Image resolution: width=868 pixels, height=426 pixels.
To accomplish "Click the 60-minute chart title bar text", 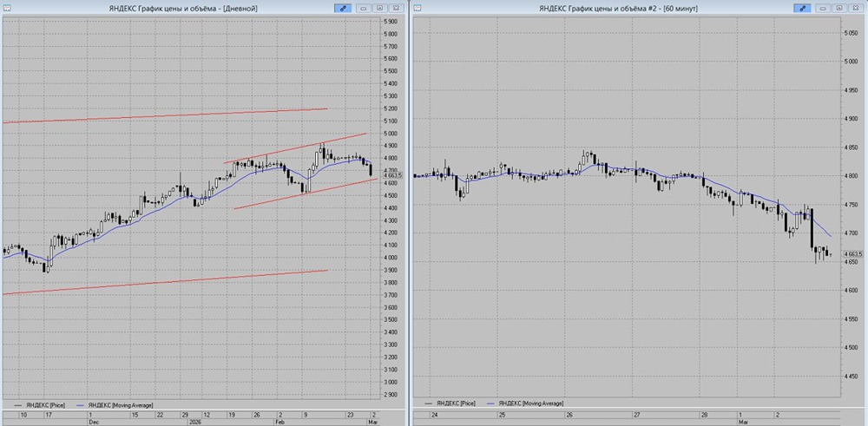I will (618, 9).
